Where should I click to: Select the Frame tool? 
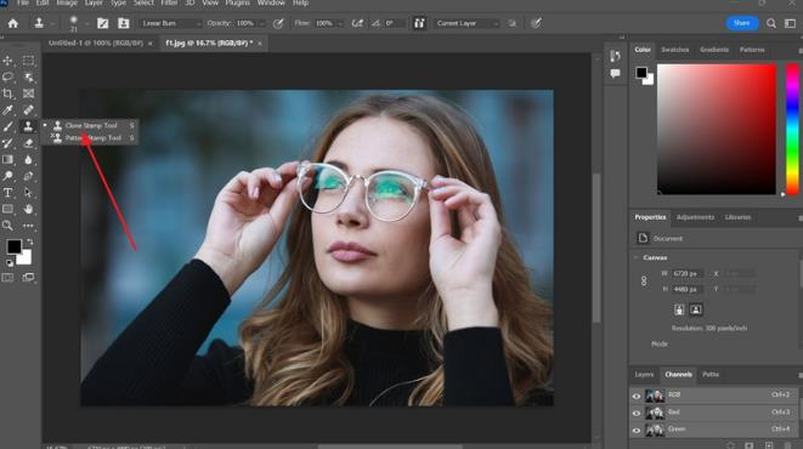[x=29, y=94]
